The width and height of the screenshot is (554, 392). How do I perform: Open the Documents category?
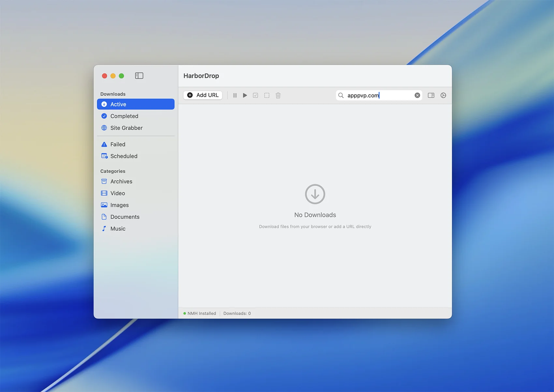point(124,217)
